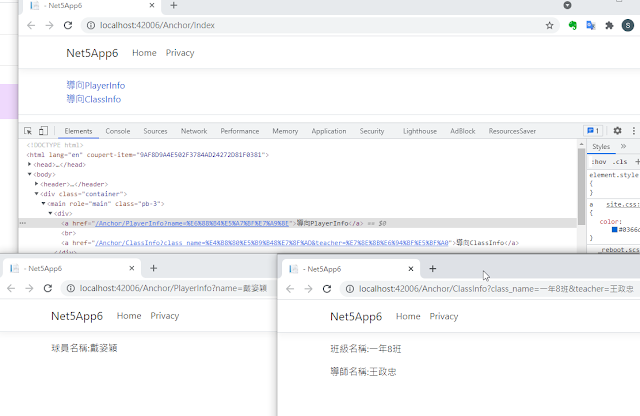Screen dimensions: 640x416
Task: Show more Styles pane tabs chevron
Action: (x=623, y=146)
